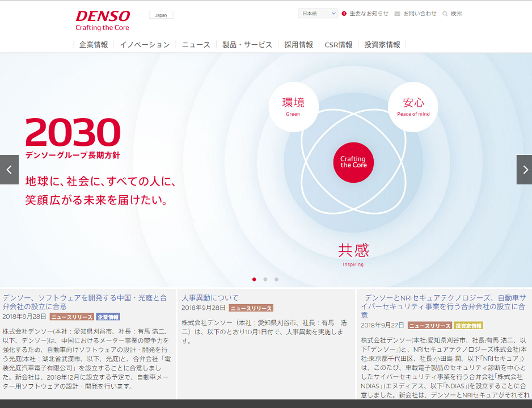Open 人事異動について news article
This screenshot has height=408, width=532.
pos(210,298)
